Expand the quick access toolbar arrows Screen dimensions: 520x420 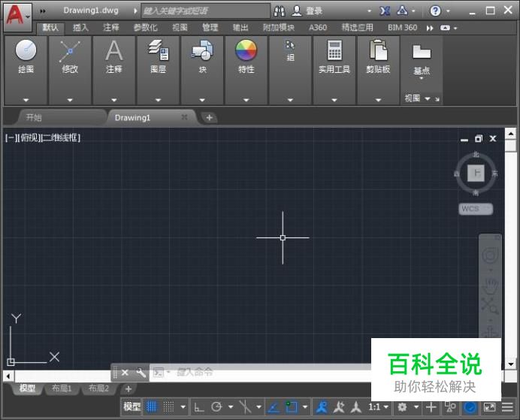[x=43, y=11]
